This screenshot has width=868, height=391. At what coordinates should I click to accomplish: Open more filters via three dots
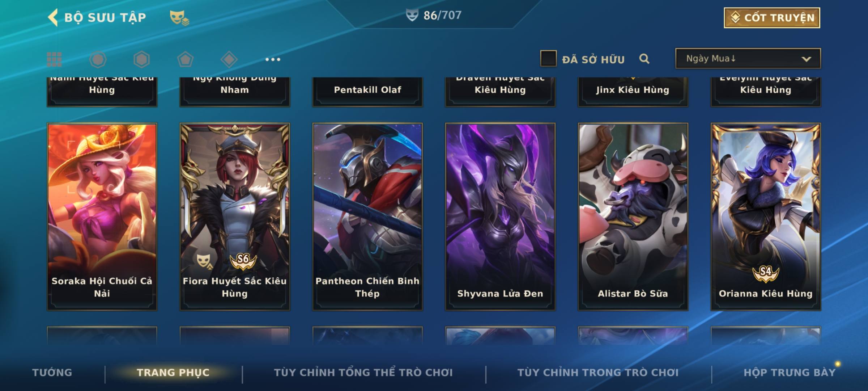(273, 59)
